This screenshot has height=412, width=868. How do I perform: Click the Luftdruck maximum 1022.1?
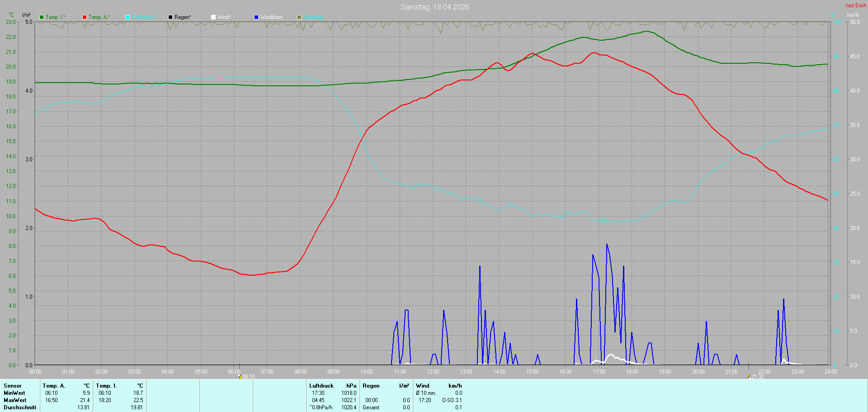349,400
